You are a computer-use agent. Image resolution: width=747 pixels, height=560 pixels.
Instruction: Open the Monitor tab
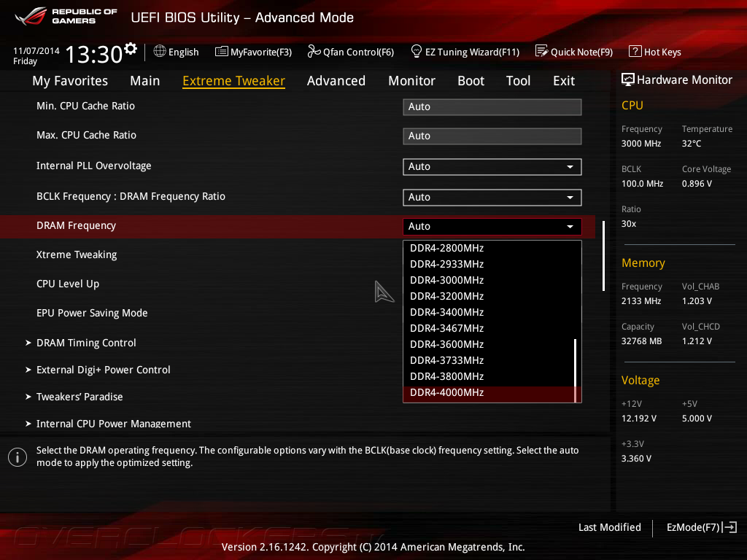[411, 81]
